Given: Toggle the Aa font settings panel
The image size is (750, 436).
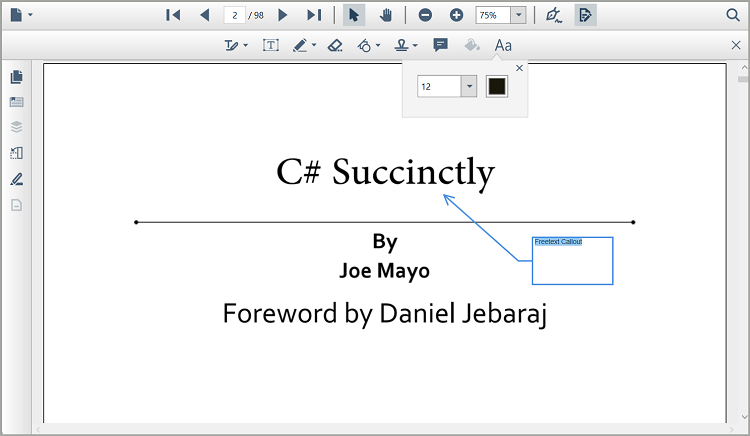Looking at the screenshot, I should pyautogui.click(x=503, y=45).
